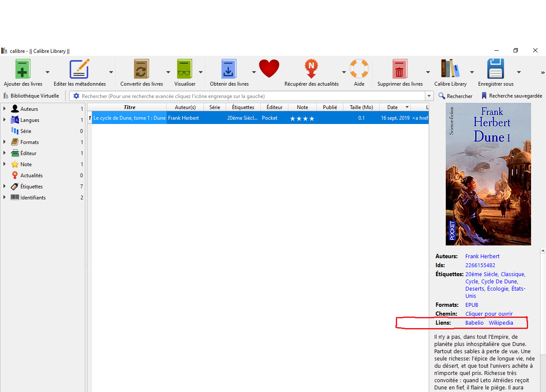Expand the Auteurs tree node
Image resolution: width=546 pixels, height=392 pixels.
click(x=5, y=109)
